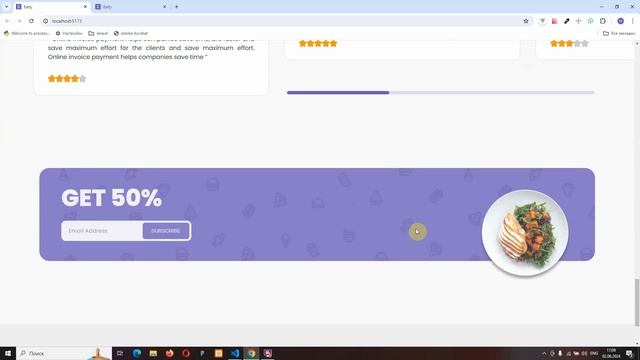
Task: Click the page vertical scrollbar thumb
Action: [x=637, y=302]
